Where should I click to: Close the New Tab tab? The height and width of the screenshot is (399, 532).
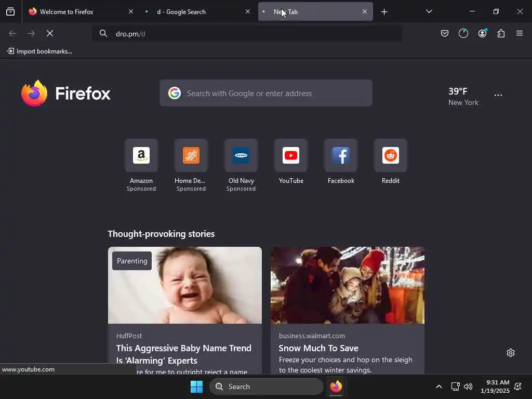[x=364, y=11]
